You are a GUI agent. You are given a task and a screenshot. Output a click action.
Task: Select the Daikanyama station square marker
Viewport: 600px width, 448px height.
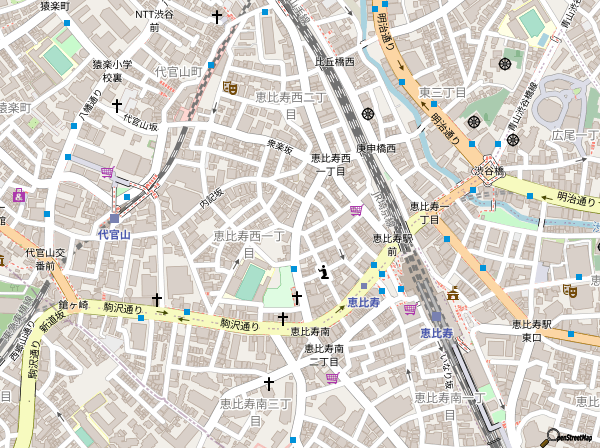coord(114,218)
